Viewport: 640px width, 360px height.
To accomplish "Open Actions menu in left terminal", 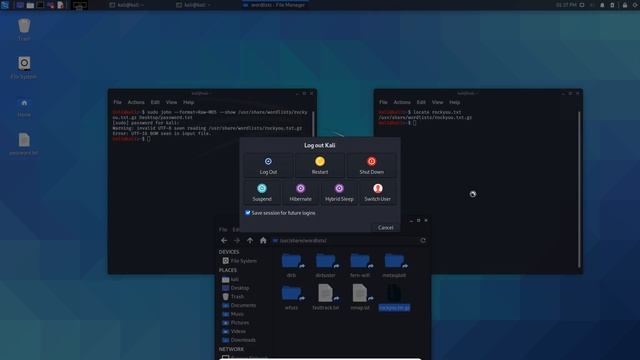I will coord(136,102).
